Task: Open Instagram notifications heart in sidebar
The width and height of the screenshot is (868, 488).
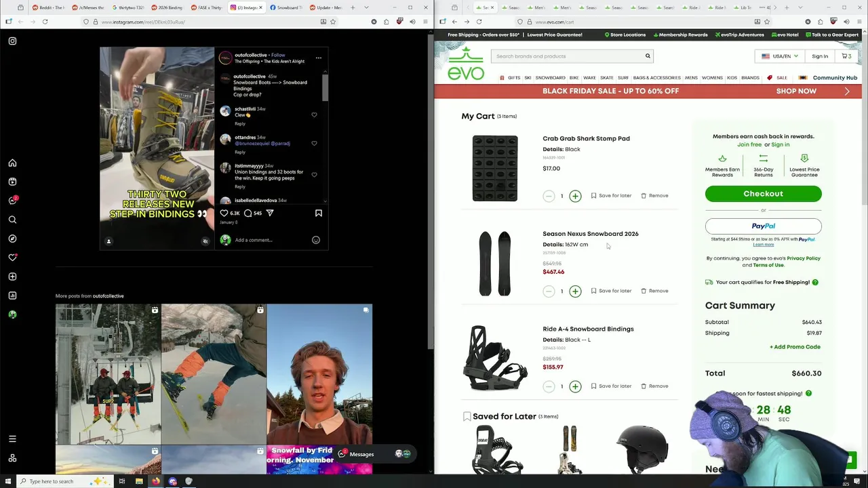Action: pyautogui.click(x=12, y=258)
